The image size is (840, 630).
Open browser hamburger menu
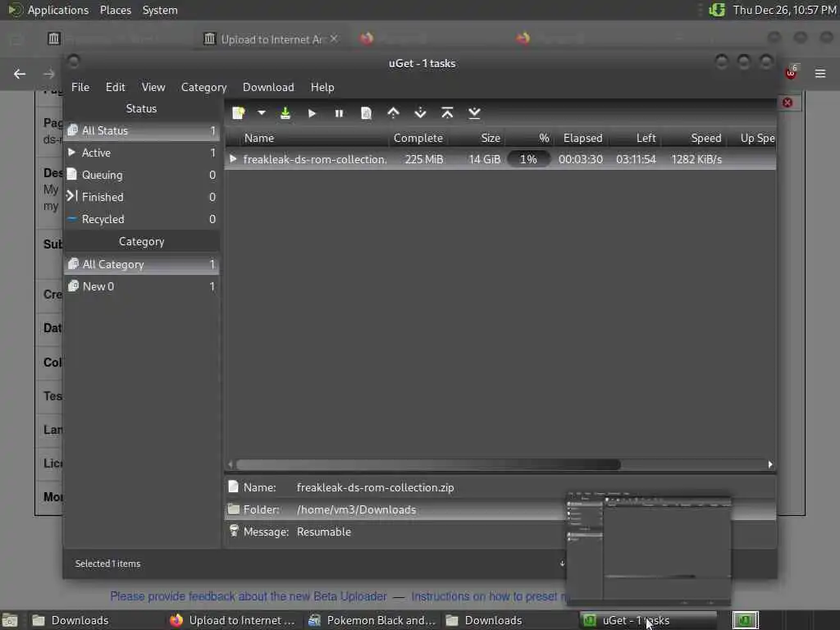coord(820,73)
